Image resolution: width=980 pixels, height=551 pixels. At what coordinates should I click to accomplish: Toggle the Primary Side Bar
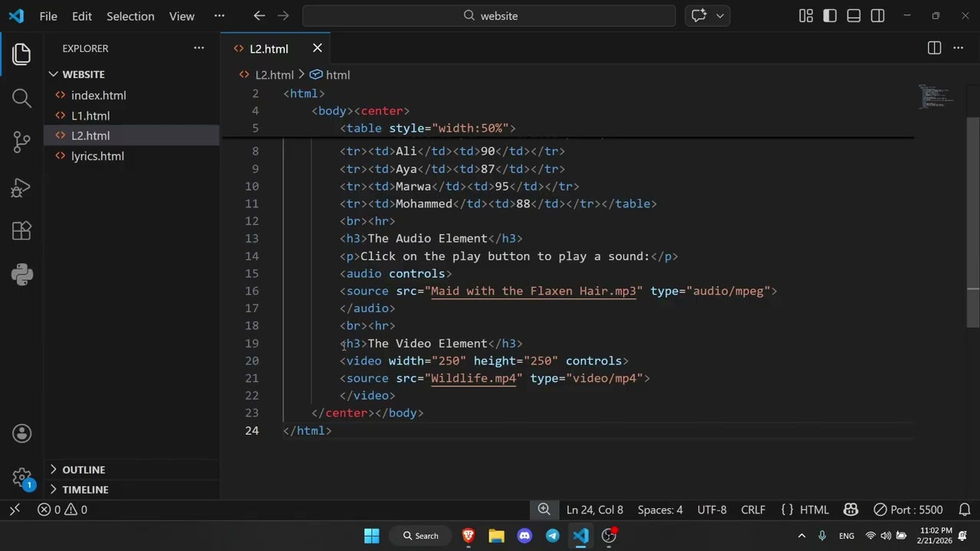830,15
